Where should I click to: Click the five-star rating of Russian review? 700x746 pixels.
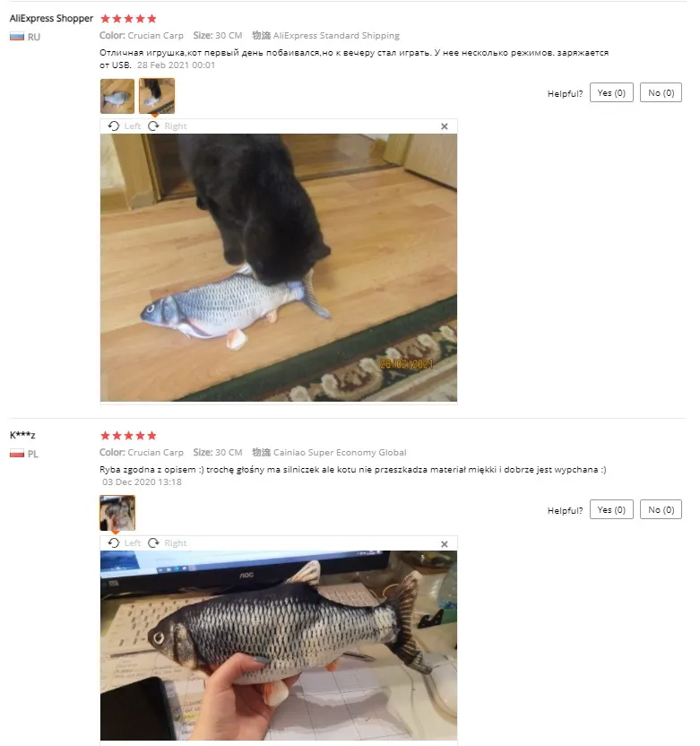[x=128, y=19]
